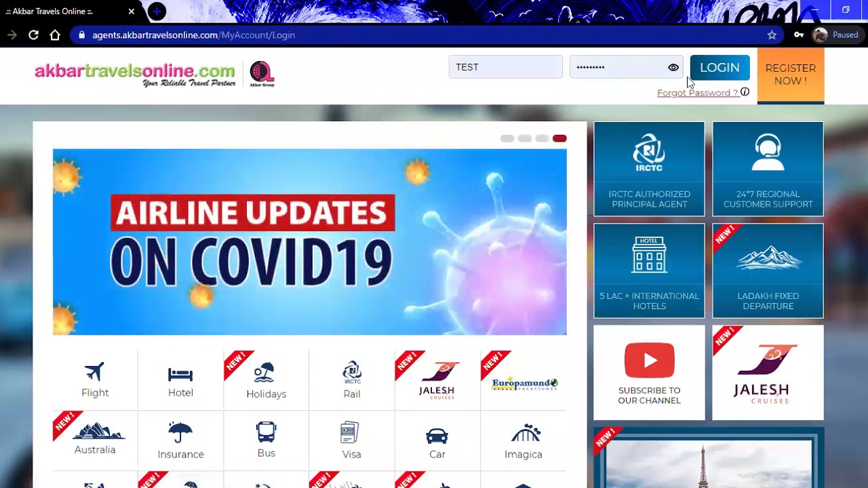Screen dimensions: 868x488
Task: Select the Bus booking icon
Action: click(266, 439)
